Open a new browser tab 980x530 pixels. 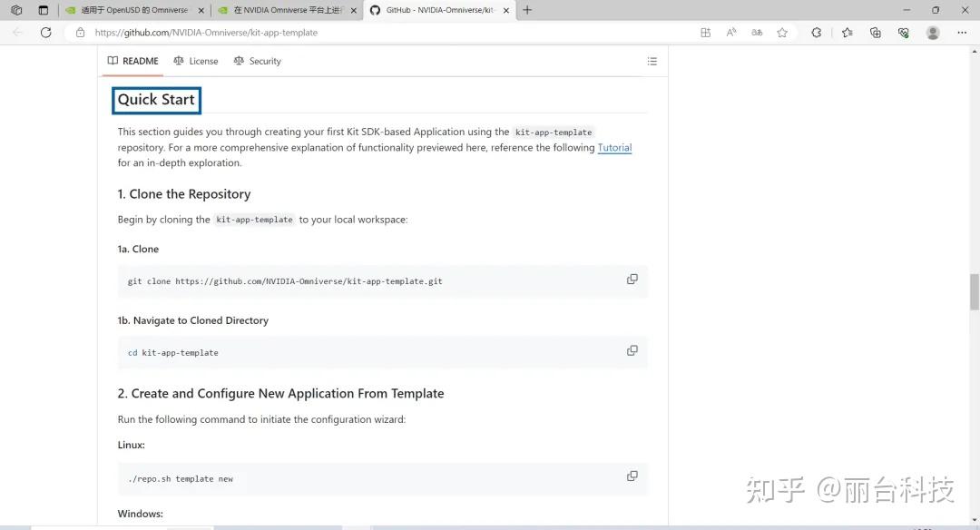pos(527,10)
